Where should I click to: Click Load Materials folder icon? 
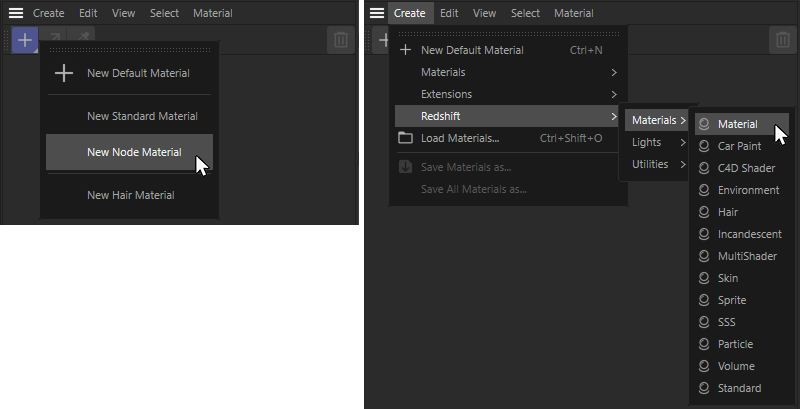(x=405, y=138)
